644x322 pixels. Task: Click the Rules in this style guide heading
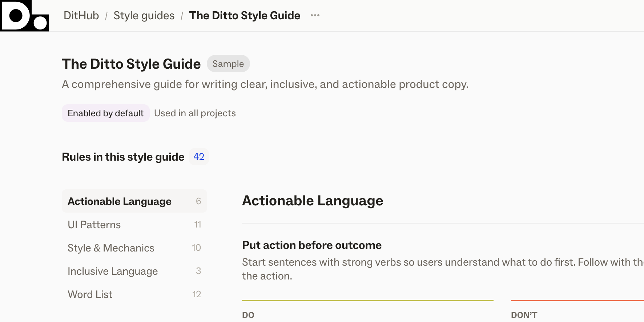123,157
